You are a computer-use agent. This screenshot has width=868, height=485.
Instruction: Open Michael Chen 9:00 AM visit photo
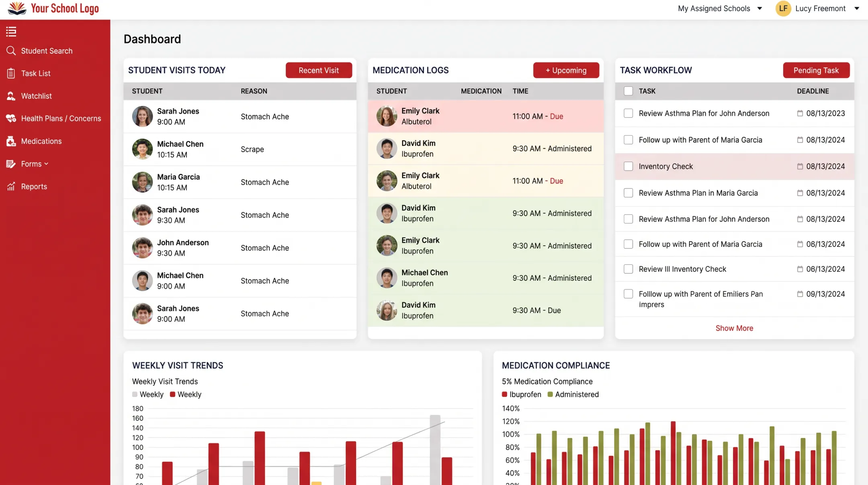click(142, 281)
